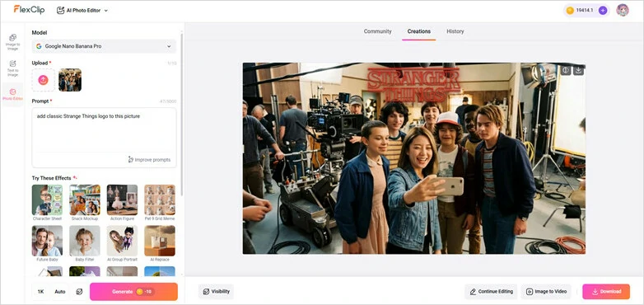Choose the Action Figure effect

(x=122, y=203)
